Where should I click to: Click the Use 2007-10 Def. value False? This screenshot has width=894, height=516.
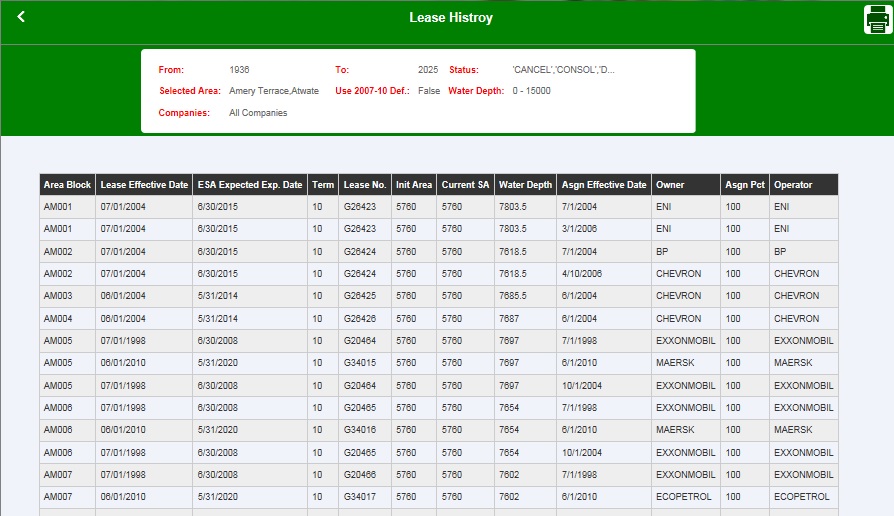(429, 91)
